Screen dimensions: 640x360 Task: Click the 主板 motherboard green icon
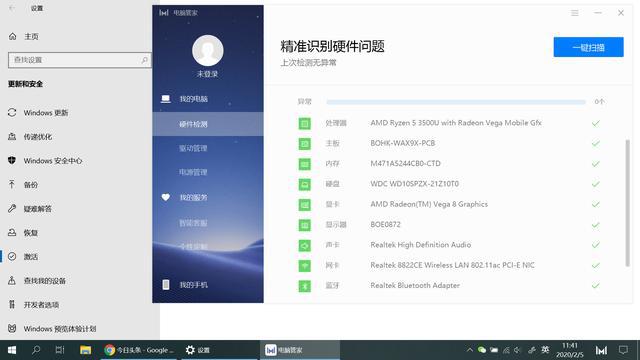304,144
